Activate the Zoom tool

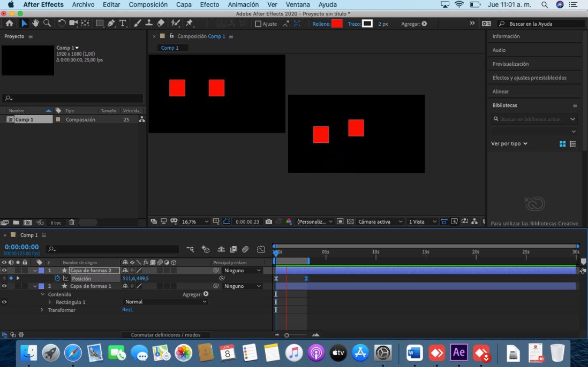pyautogui.click(x=48, y=24)
